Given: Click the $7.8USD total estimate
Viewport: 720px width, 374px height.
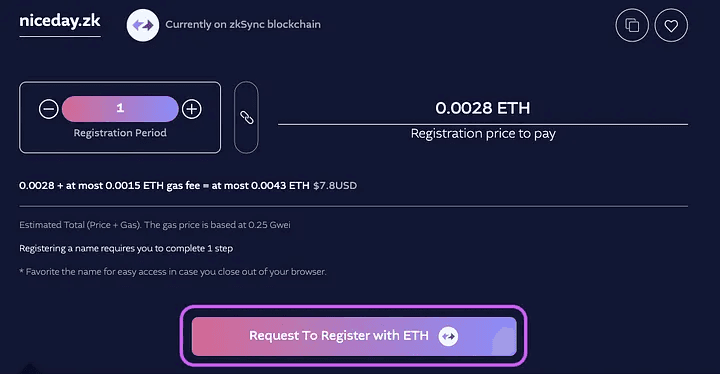Looking at the screenshot, I should [x=335, y=186].
